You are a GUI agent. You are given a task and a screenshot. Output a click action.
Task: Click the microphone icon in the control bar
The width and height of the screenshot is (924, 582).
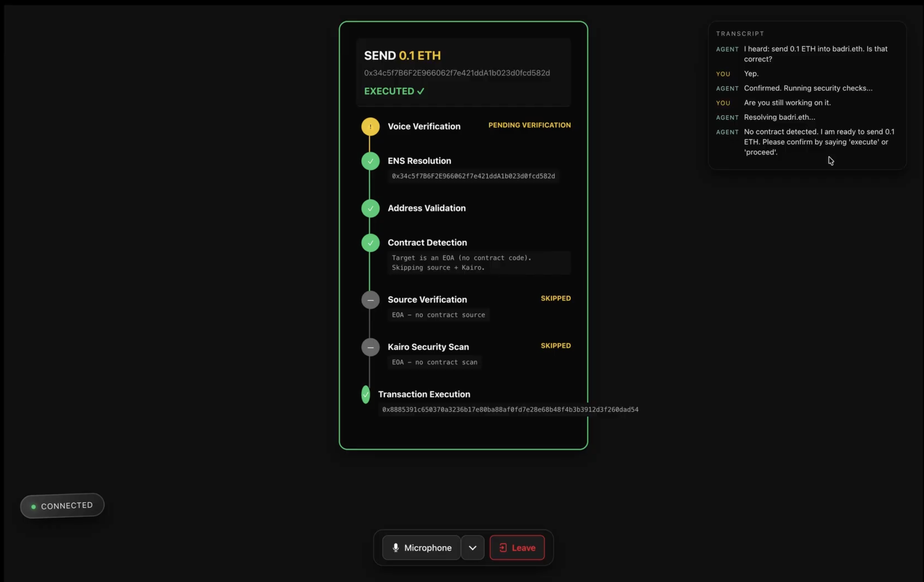[396, 548]
